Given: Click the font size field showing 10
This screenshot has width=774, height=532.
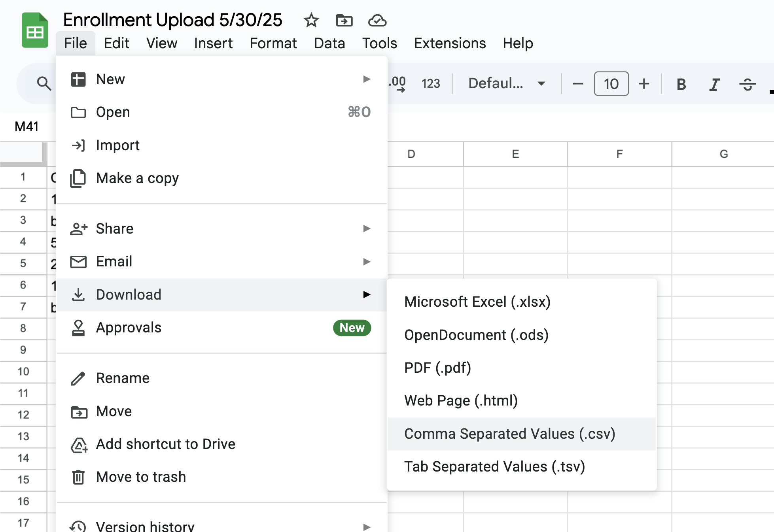Looking at the screenshot, I should coord(611,84).
